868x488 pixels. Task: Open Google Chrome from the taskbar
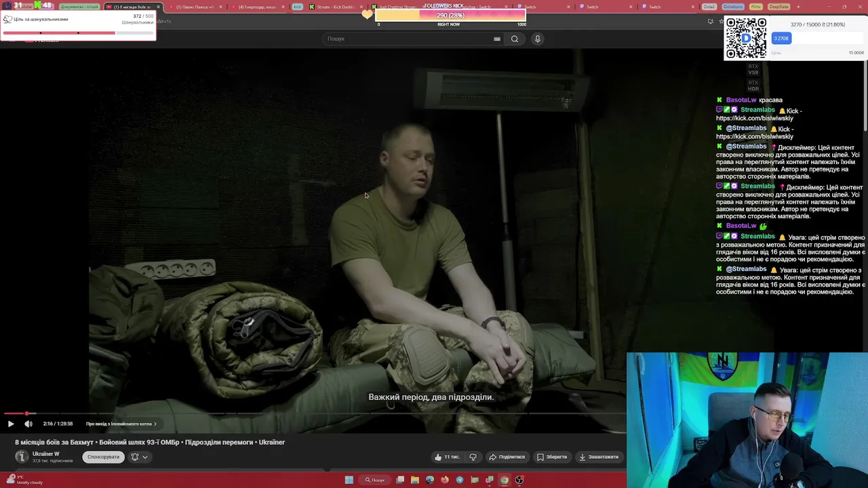(505, 480)
